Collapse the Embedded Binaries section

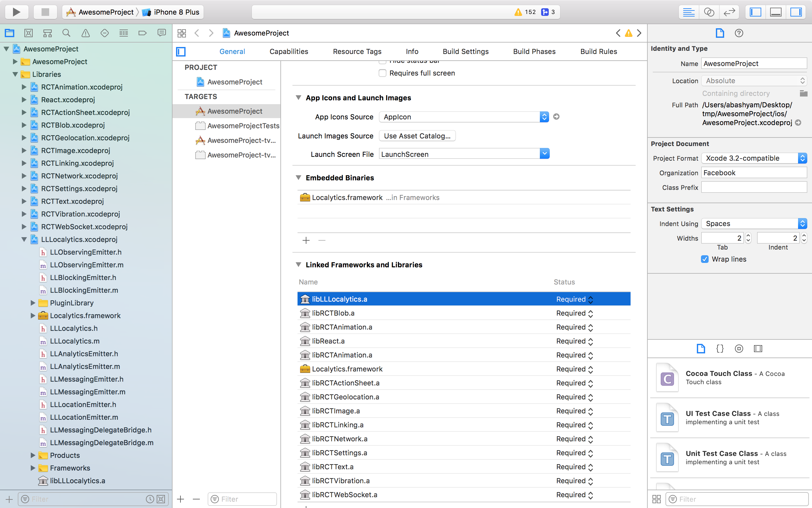pyautogui.click(x=298, y=177)
